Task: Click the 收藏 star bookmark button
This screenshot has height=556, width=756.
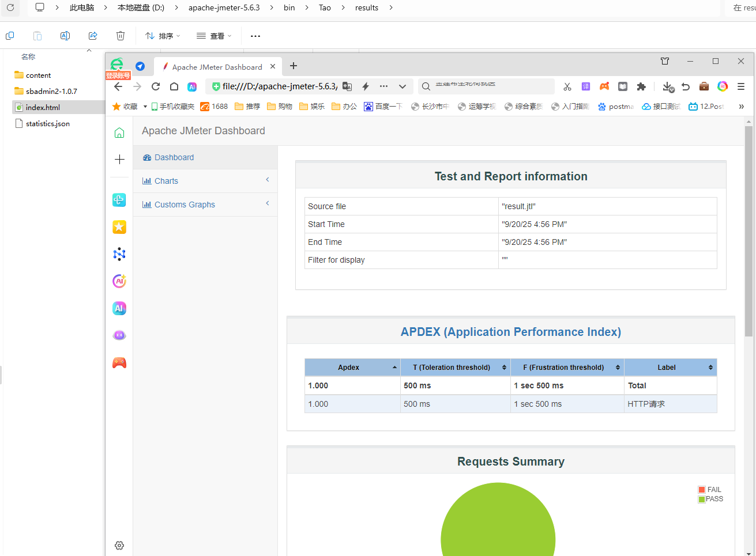Action: click(125, 107)
